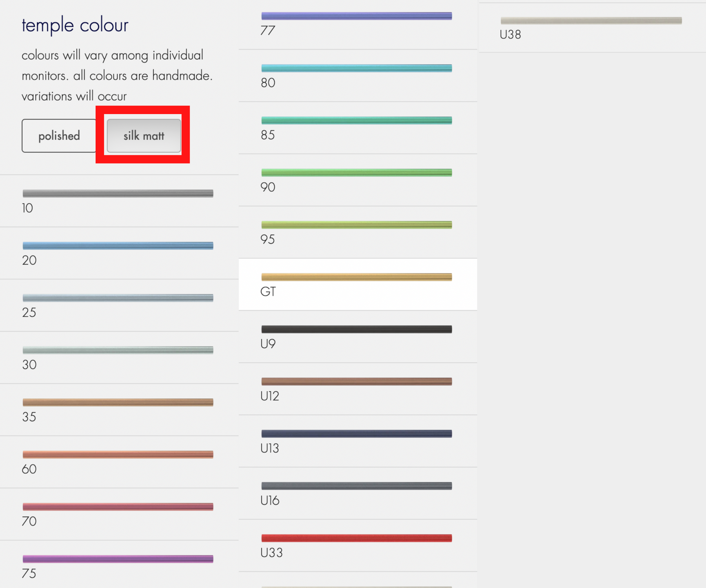Select the polished finish option
The width and height of the screenshot is (706, 588).
point(59,136)
